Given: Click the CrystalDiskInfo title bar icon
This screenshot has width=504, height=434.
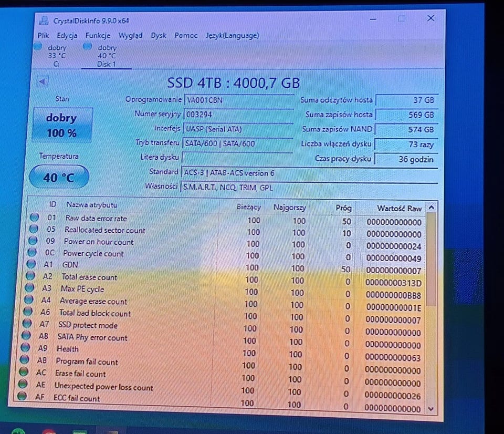Looking at the screenshot, I should tap(44, 20).
